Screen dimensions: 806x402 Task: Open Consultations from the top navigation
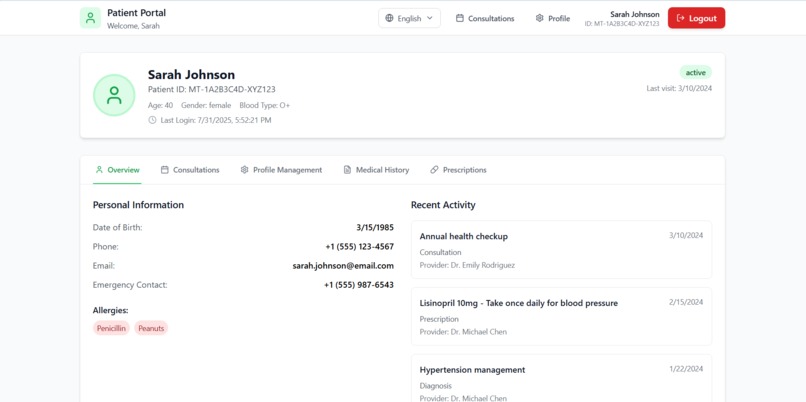pos(485,18)
